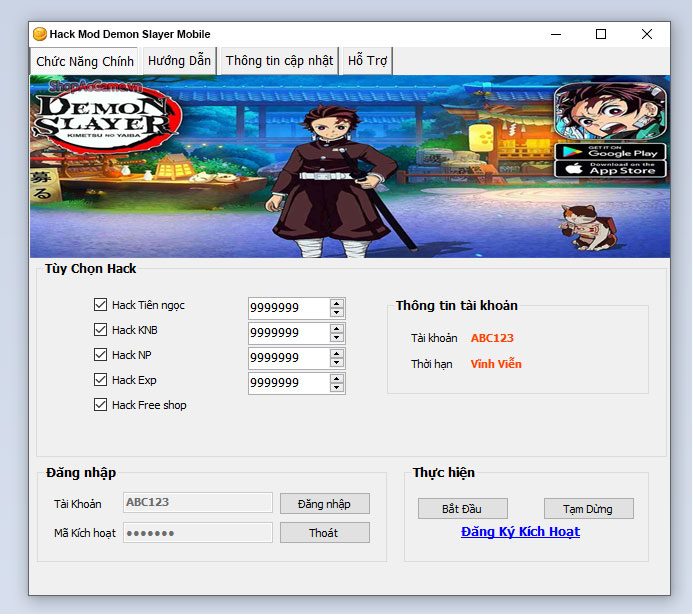
Task: Click the Đăng nhập button
Action: tap(325, 503)
